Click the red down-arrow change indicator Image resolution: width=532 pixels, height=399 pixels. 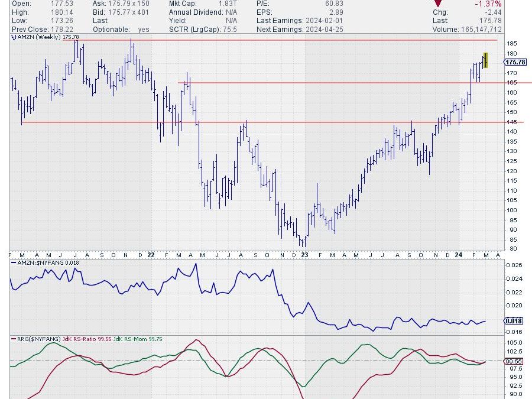pyautogui.click(x=438, y=4)
